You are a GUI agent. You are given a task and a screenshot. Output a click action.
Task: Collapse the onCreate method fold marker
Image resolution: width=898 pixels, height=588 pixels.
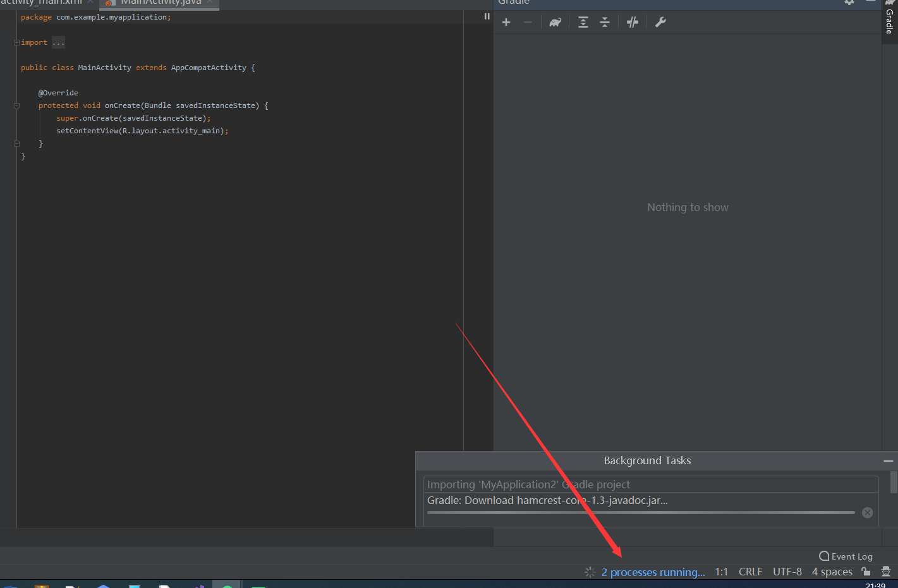16,105
